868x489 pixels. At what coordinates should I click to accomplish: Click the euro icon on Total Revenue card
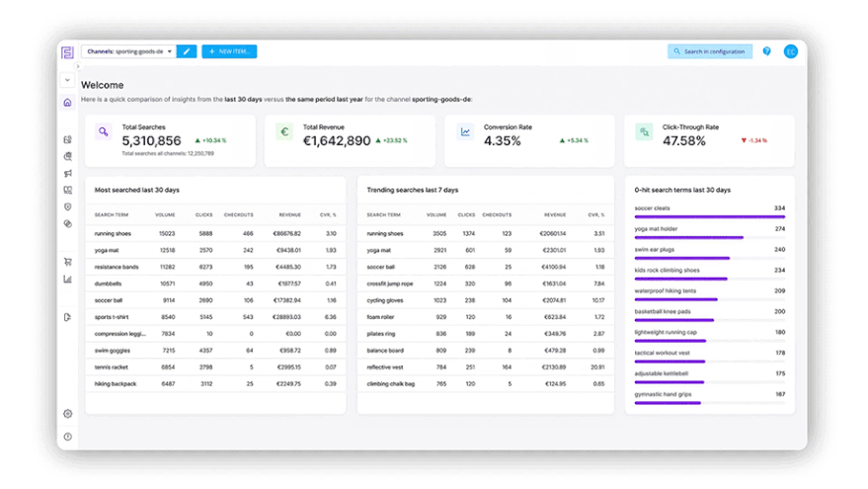click(284, 131)
